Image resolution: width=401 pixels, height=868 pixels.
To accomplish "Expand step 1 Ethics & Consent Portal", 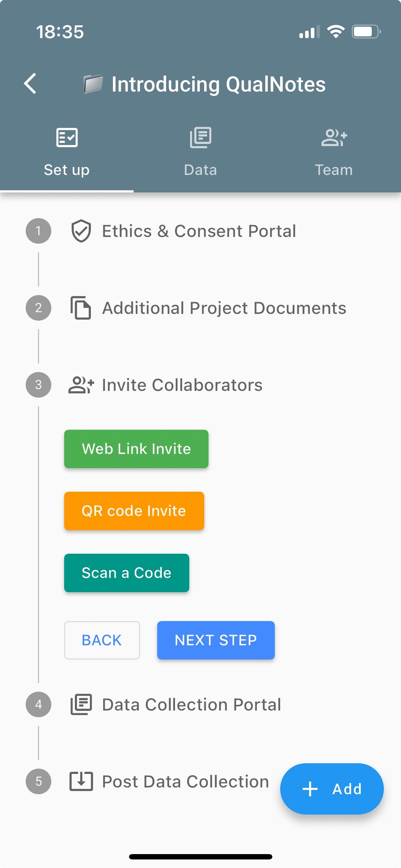I will (x=199, y=231).
